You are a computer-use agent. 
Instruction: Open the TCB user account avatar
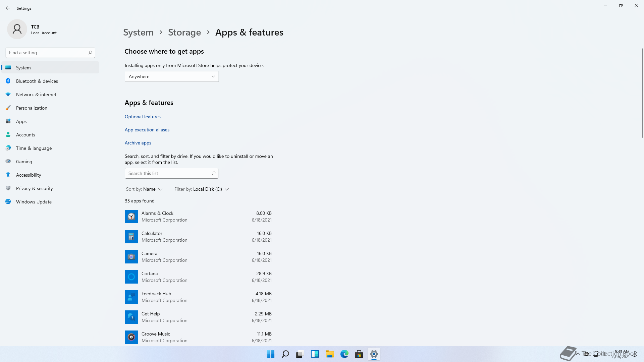click(x=17, y=29)
